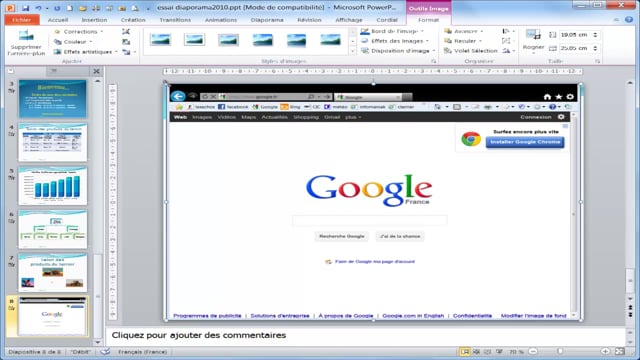Open Avancer dropdown

(x=464, y=31)
